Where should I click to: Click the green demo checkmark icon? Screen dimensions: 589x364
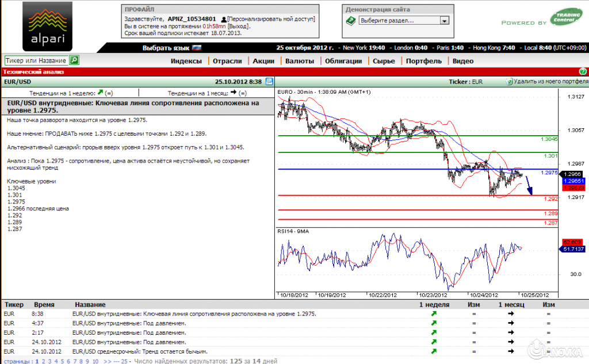pyautogui.click(x=350, y=21)
